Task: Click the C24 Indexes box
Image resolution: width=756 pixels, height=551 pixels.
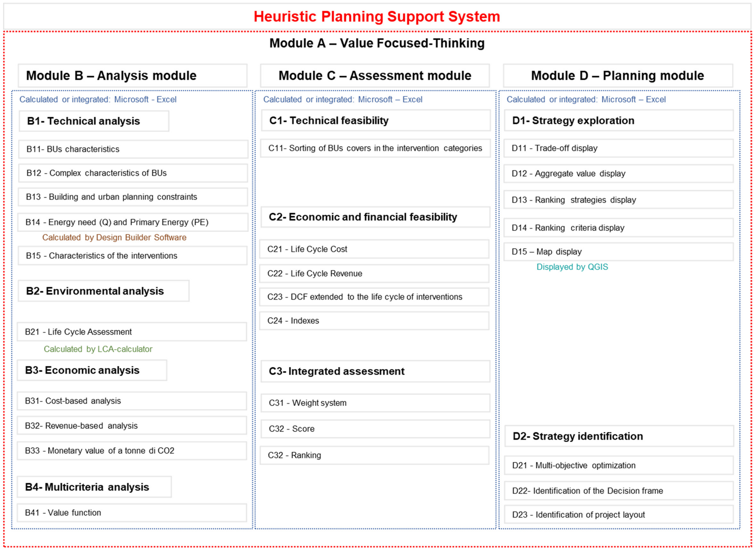Action: (374, 321)
